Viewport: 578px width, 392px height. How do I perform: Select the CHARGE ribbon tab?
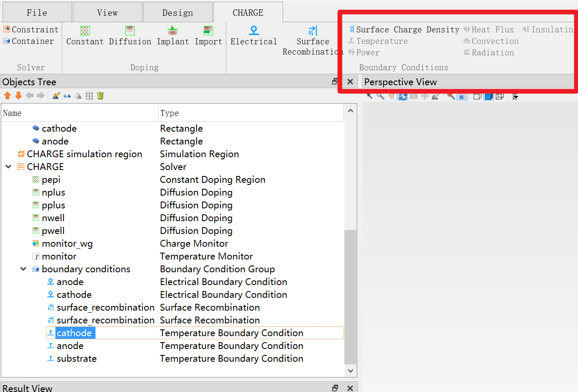(x=248, y=12)
